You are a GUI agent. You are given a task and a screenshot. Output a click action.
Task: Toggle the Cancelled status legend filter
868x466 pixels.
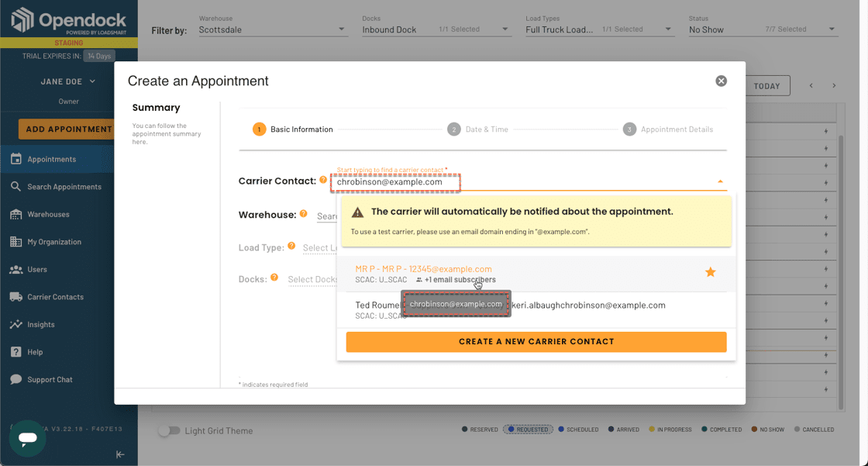click(814, 430)
